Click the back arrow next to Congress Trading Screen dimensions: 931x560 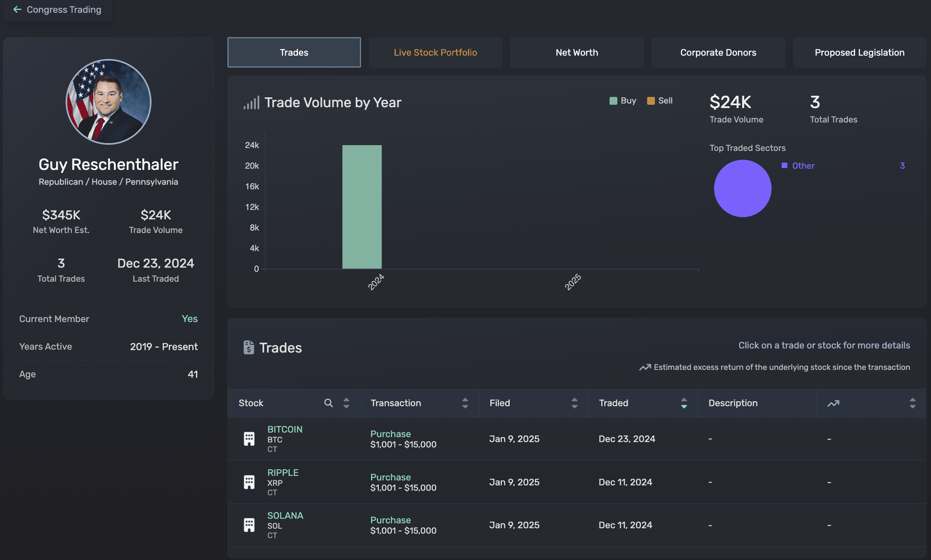tap(17, 9)
